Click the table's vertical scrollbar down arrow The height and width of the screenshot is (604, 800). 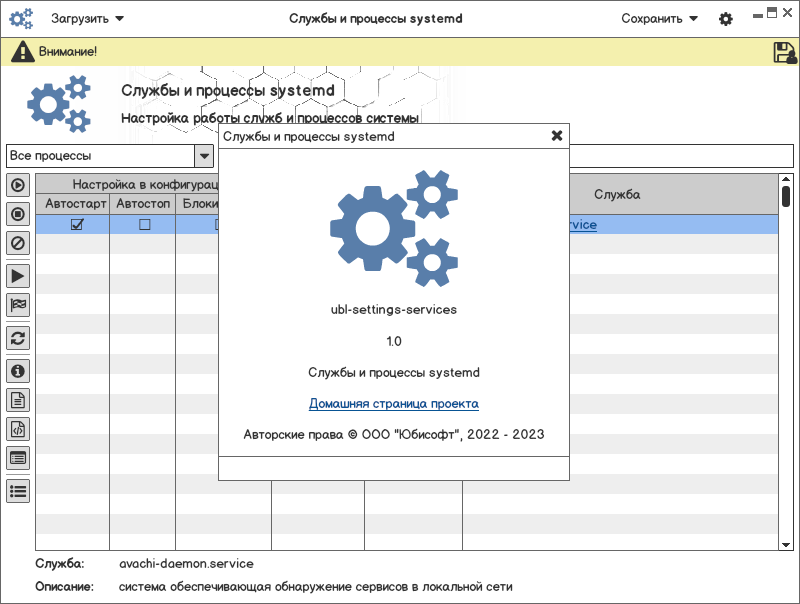point(786,545)
